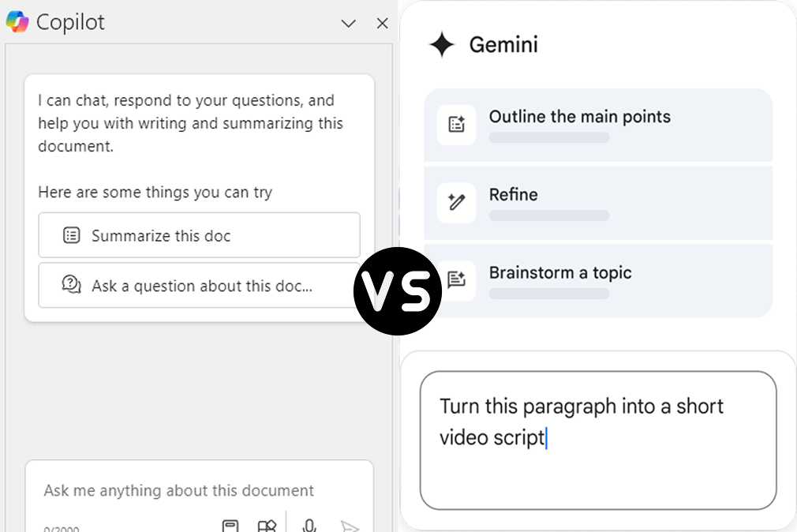Click the Refine pencil sparkle icon
797x532 pixels.
[456, 203]
